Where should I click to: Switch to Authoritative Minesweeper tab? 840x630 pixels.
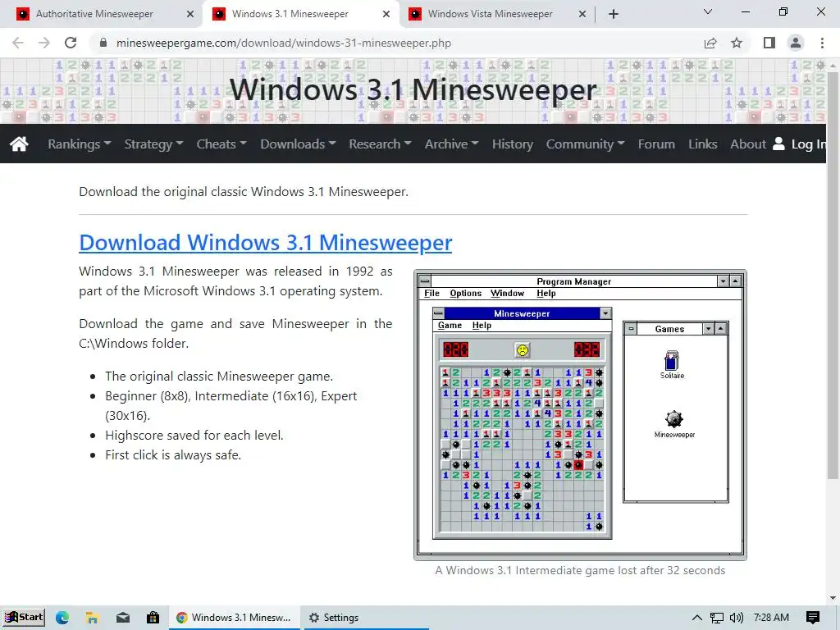coord(101,14)
